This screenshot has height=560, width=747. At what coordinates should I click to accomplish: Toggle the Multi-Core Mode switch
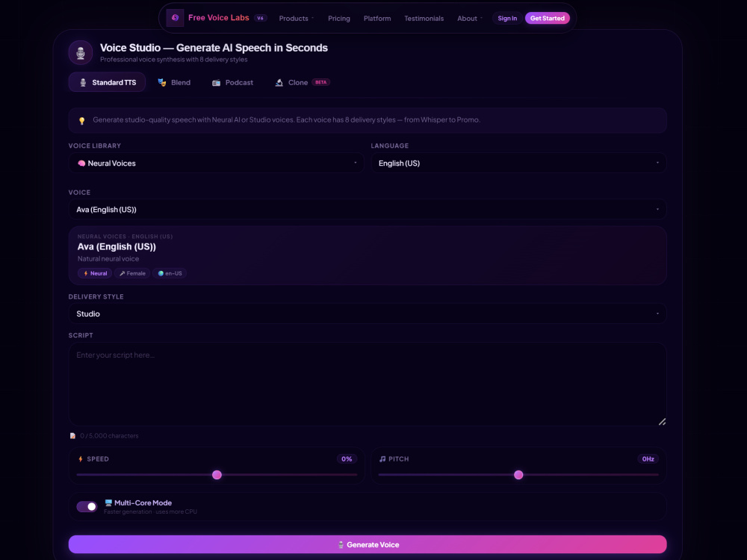click(87, 507)
